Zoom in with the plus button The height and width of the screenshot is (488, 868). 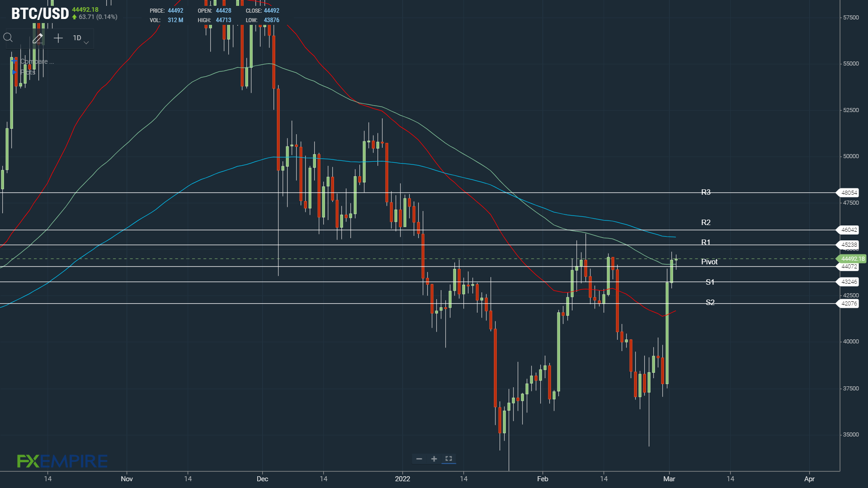[434, 459]
